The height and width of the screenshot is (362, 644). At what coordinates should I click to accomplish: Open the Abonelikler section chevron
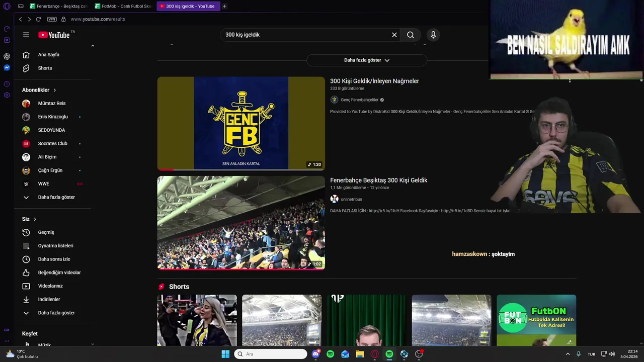click(54, 90)
